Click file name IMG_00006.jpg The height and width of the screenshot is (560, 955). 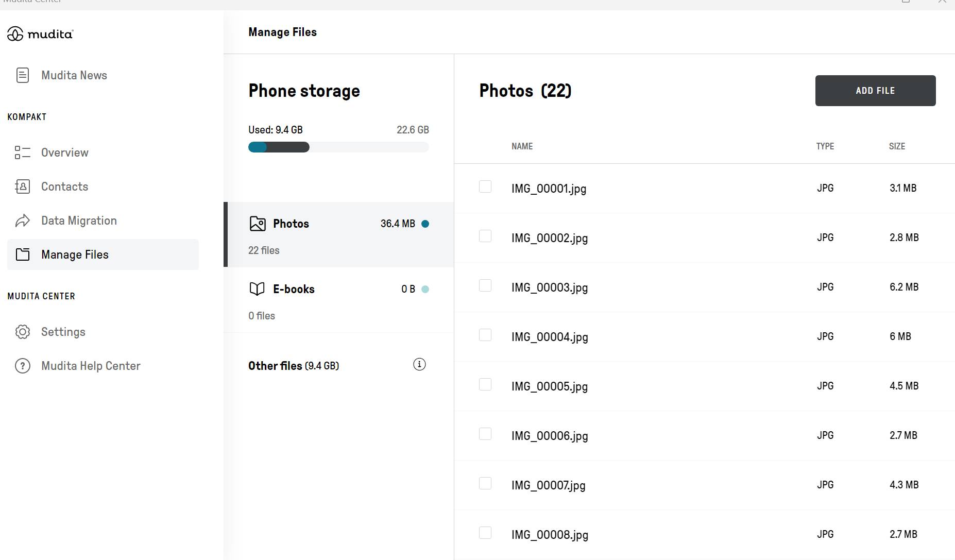click(x=550, y=436)
